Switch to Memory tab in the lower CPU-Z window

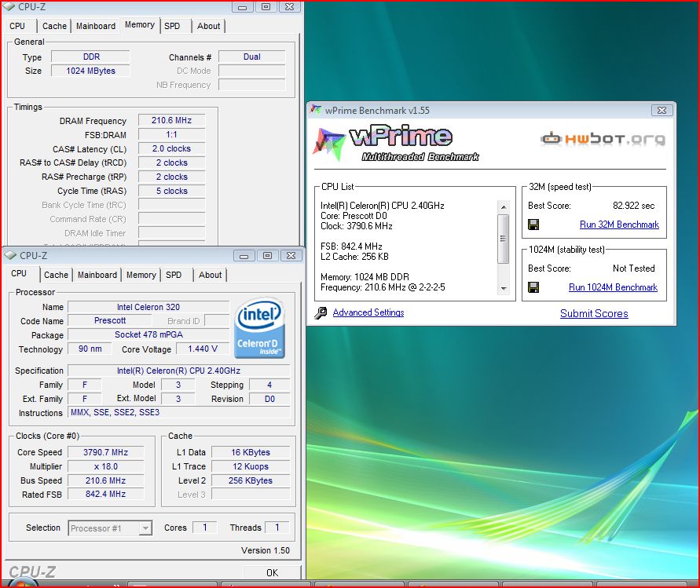pyautogui.click(x=141, y=275)
